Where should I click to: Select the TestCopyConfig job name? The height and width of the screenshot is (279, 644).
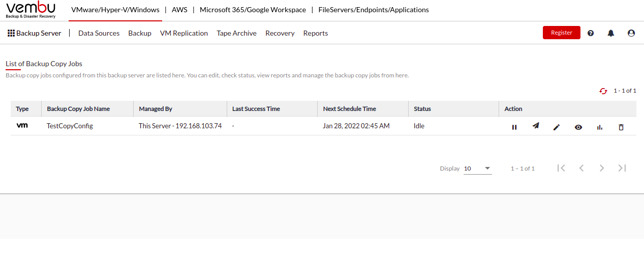70,126
